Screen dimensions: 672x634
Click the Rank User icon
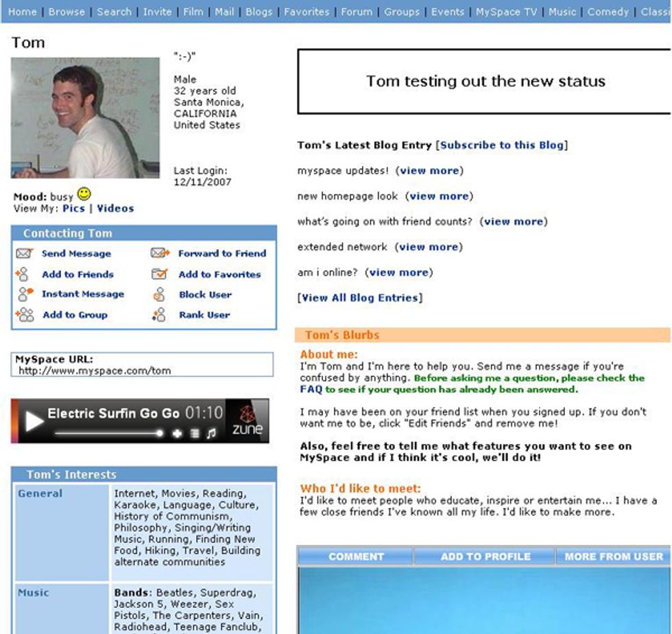[x=160, y=314]
